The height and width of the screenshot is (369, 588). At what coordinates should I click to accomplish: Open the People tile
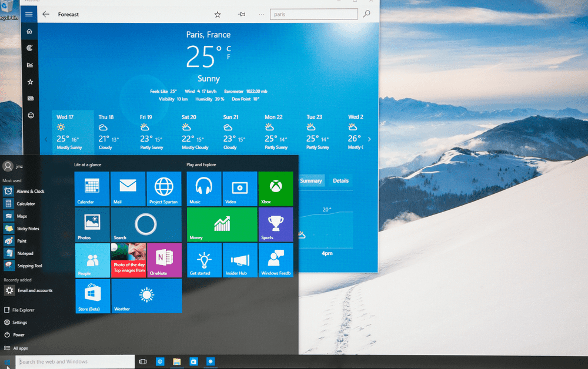(93, 260)
